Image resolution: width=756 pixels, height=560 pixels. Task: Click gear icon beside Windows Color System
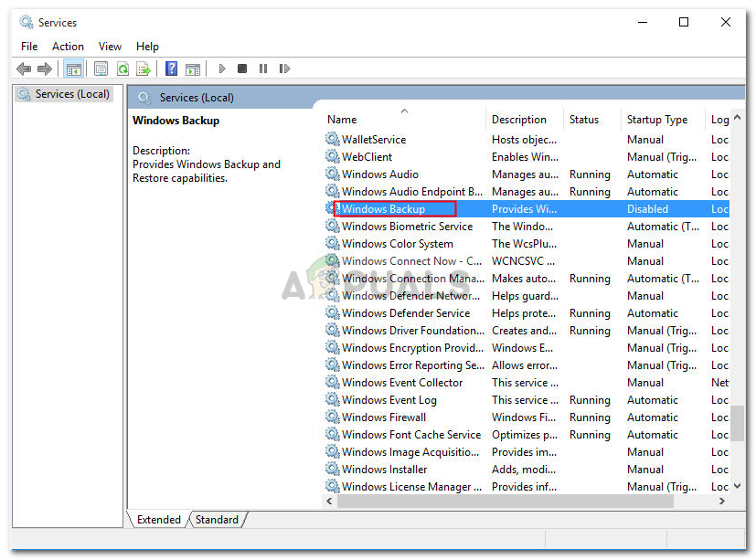332,243
